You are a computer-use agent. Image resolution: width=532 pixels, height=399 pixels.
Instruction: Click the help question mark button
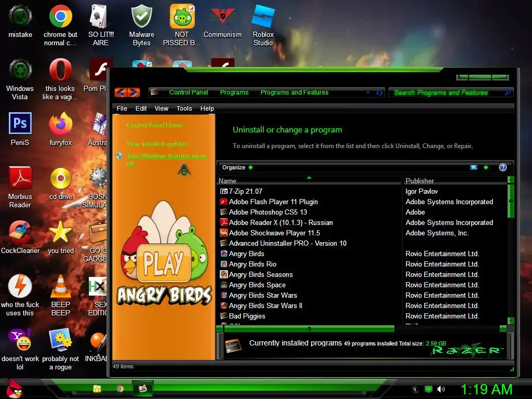pos(503,167)
